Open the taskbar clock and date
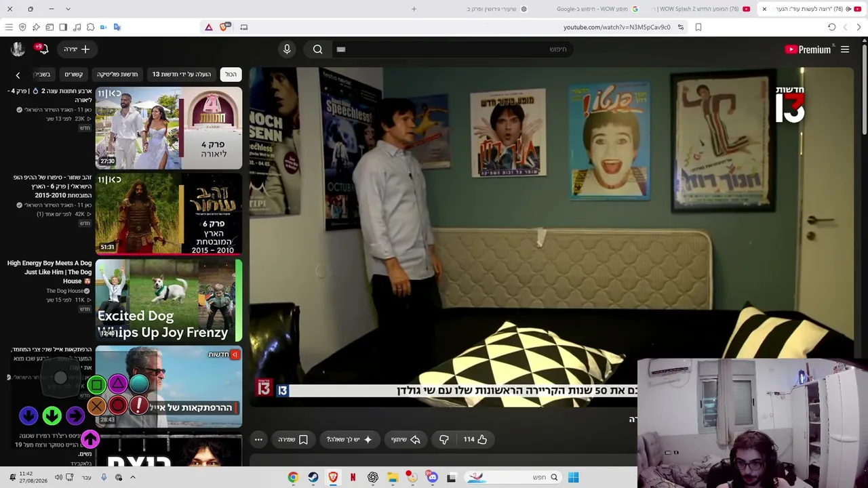The height and width of the screenshot is (488, 868). (x=33, y=477)
